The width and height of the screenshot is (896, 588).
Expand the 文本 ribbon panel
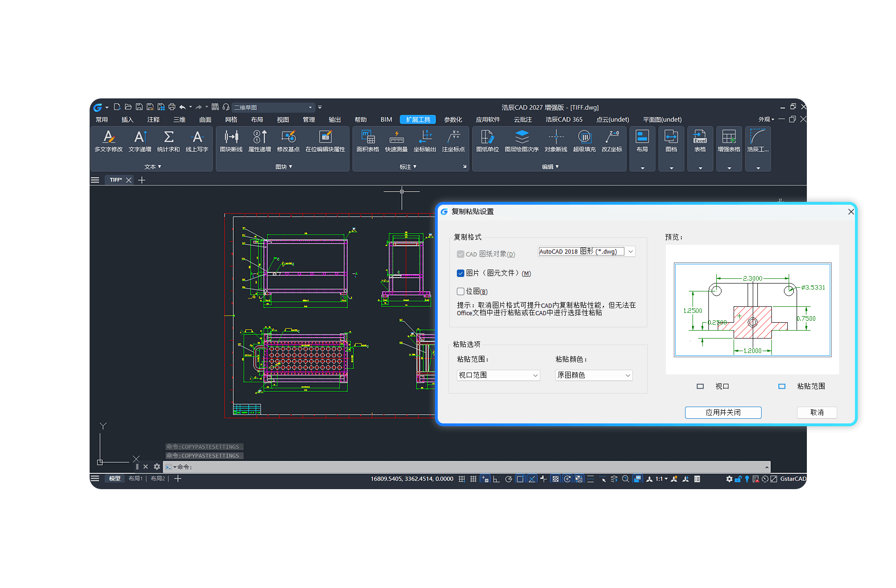tap(153, 167)
